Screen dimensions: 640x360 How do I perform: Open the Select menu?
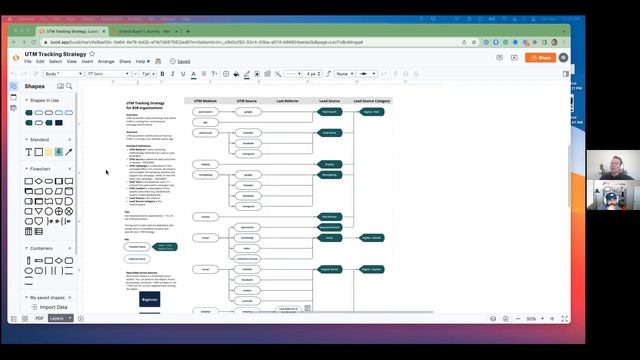click(56, 62)
